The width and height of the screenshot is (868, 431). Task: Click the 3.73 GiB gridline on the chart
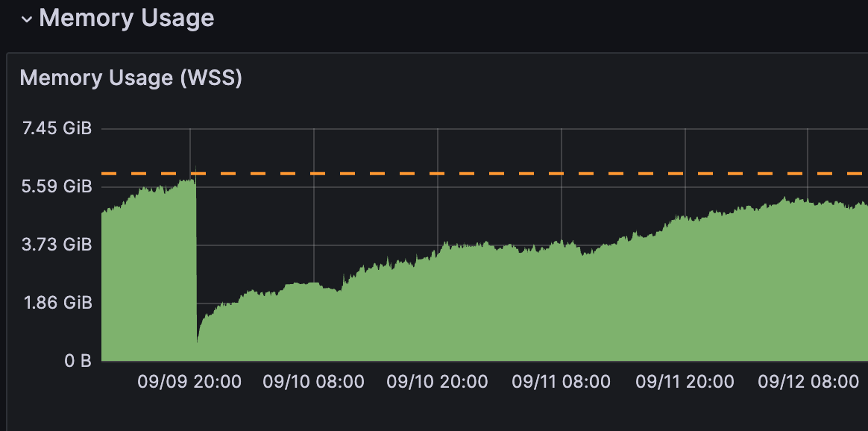447,244
